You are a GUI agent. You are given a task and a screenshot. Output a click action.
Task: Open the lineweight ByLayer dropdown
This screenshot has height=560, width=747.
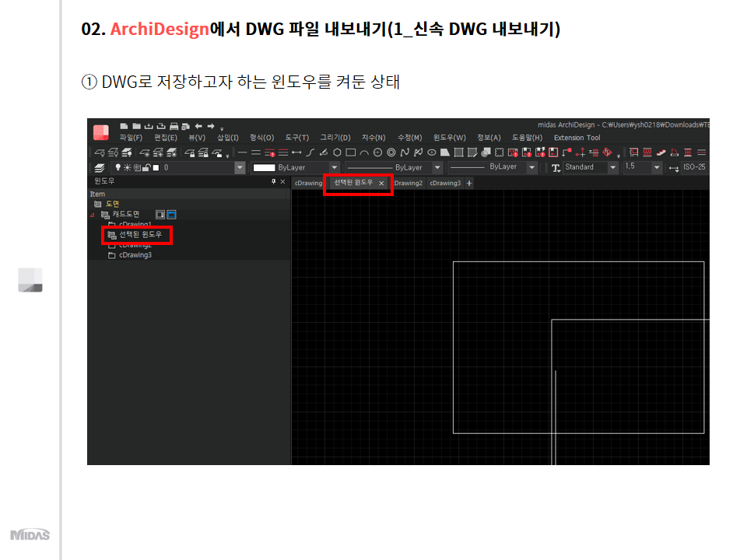click(x=532, y=168)
